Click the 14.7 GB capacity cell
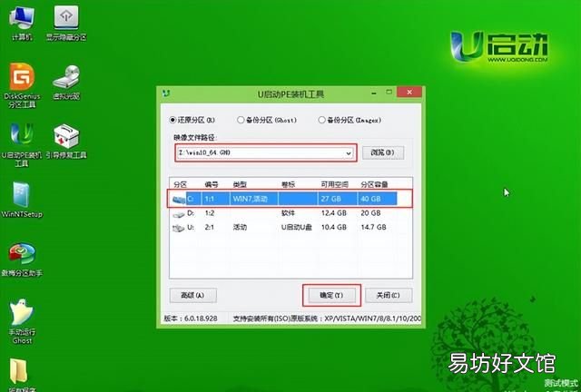 click(x=373, y=227)
